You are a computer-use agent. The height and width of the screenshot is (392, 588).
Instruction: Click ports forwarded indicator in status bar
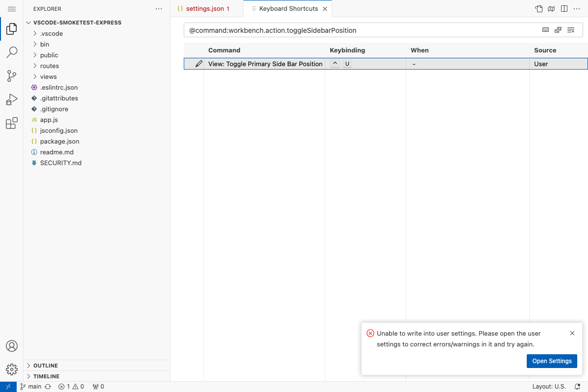(98, 387)
